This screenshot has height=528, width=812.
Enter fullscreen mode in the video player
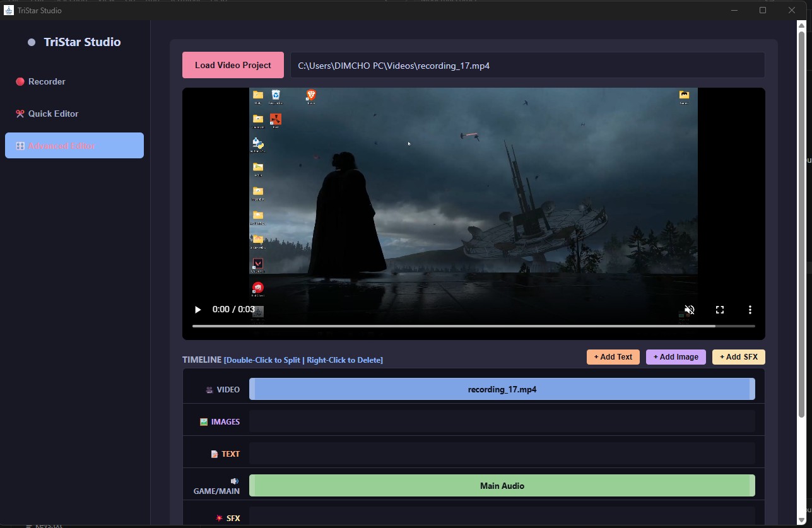pos(720,310)
